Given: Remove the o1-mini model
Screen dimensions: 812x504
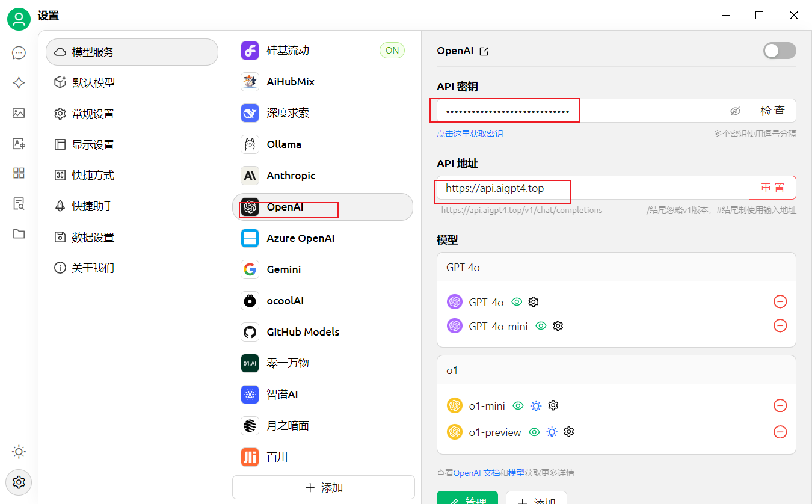Looking at the screenshot, I should click(x=780, y=405).
